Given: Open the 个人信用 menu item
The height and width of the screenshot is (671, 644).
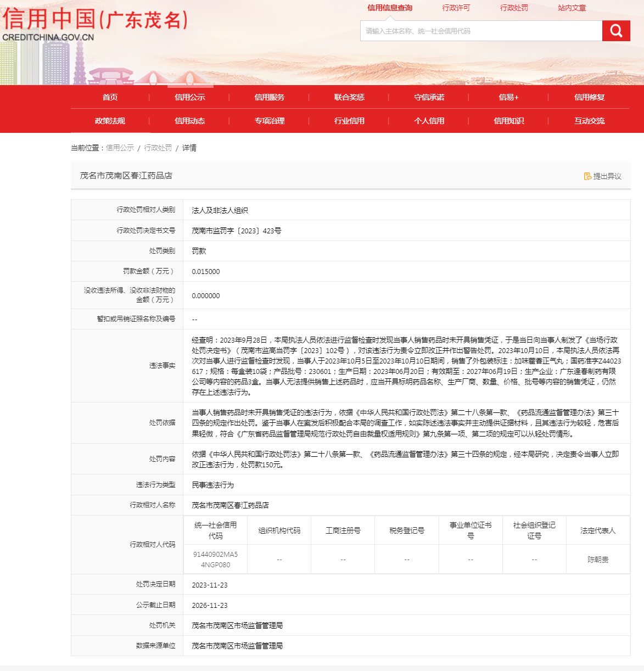Looking at the screenshot, I should [x=429, y=121].
